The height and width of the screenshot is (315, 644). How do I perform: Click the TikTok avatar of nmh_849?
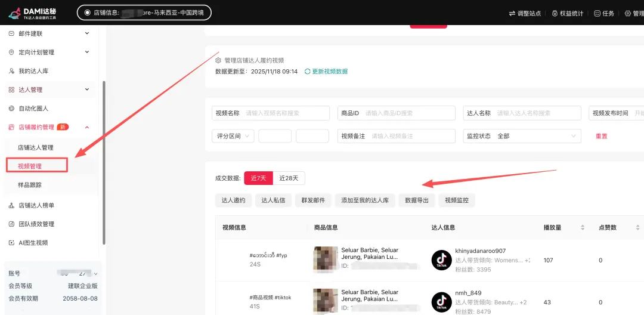(441, 302)
